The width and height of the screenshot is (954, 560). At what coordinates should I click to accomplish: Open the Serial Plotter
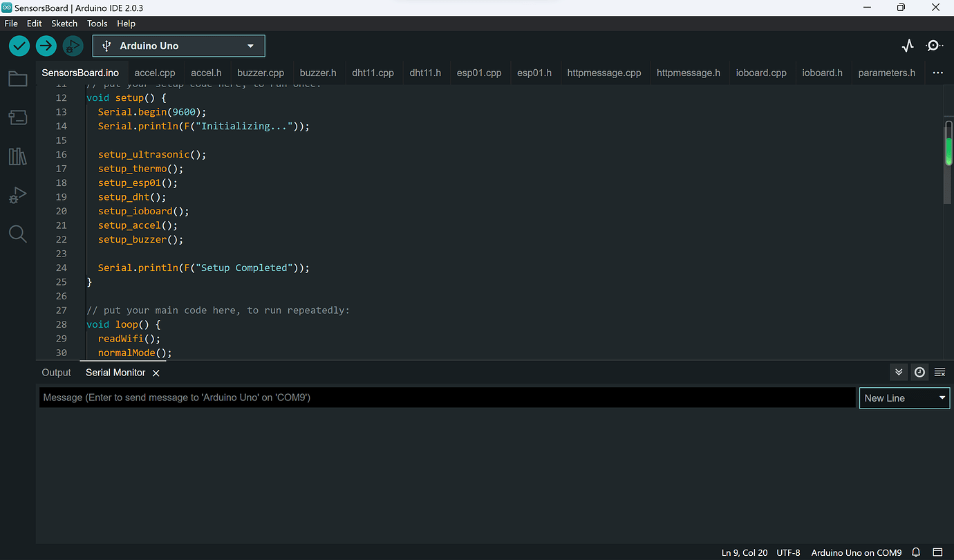click(x=908, y=44)
